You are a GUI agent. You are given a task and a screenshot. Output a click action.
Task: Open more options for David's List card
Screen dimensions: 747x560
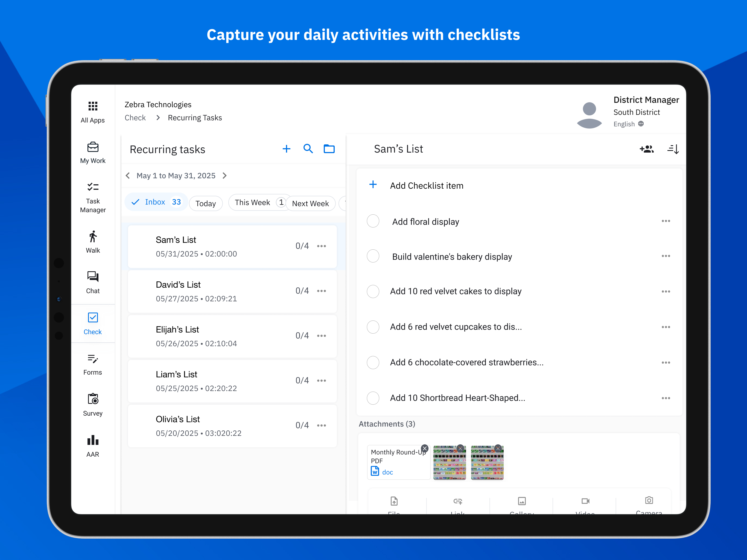322,291
